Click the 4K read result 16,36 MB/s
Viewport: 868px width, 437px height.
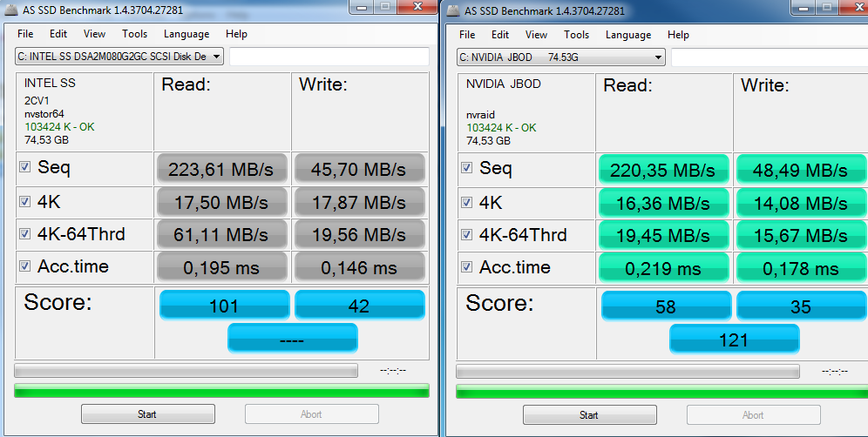point(664,203)
